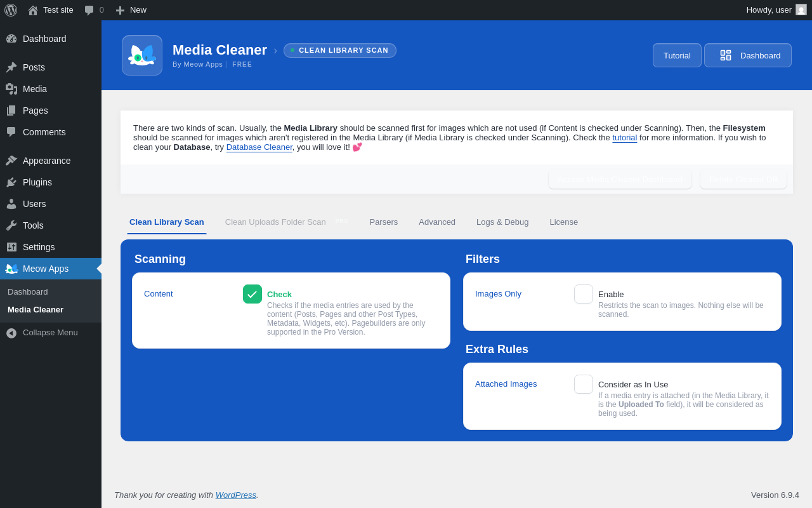Open Posts via the pin icon

tap(11, 67)
